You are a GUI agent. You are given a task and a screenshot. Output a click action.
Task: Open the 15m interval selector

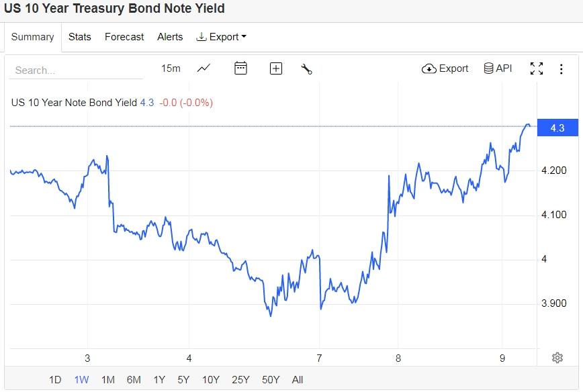click(171, 68)
